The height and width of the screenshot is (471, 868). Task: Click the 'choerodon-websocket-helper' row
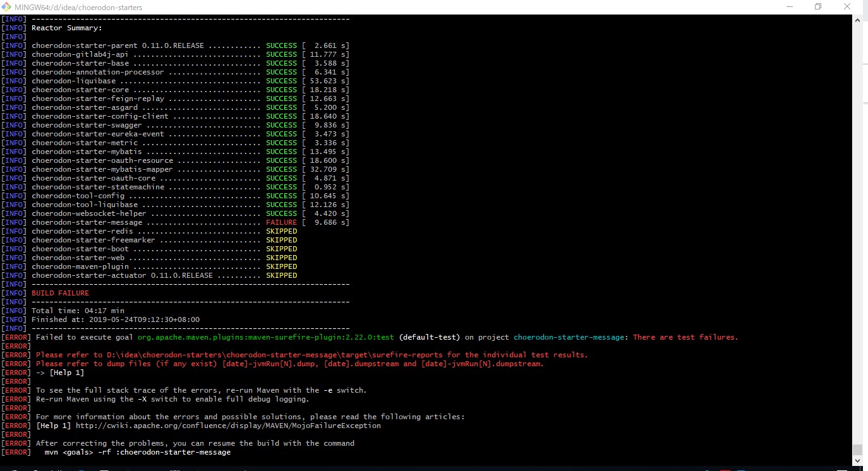pyautogui.click(x=175, y=213)
